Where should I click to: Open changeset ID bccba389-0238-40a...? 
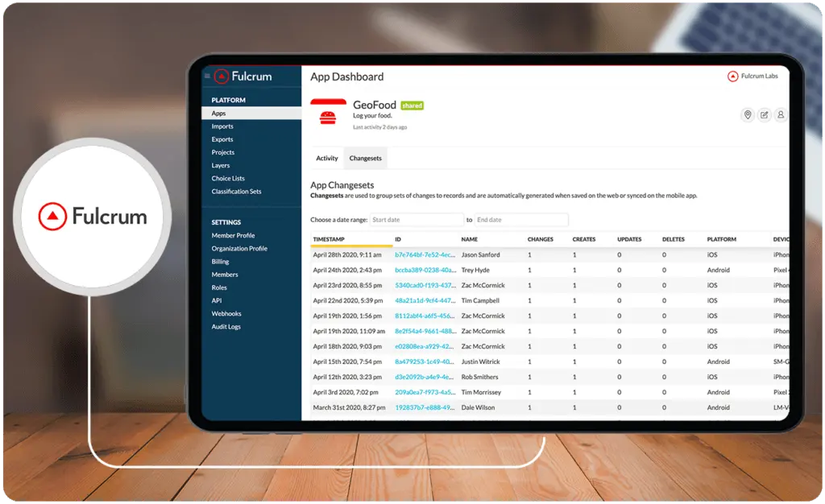(425, 271)
